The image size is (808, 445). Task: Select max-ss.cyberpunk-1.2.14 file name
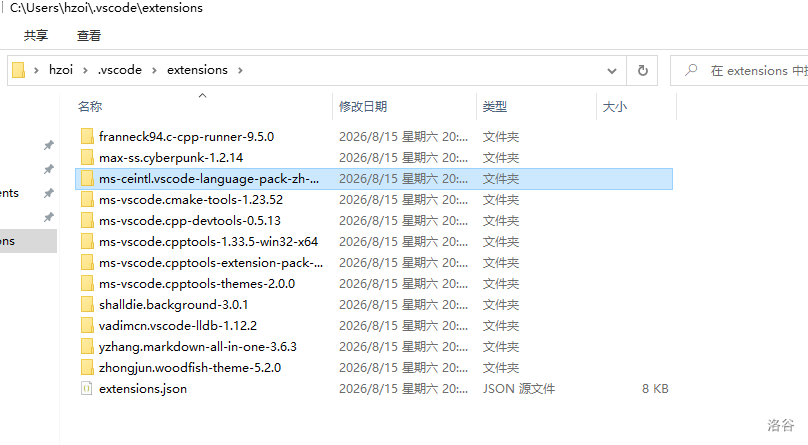[x=171, y=158]
